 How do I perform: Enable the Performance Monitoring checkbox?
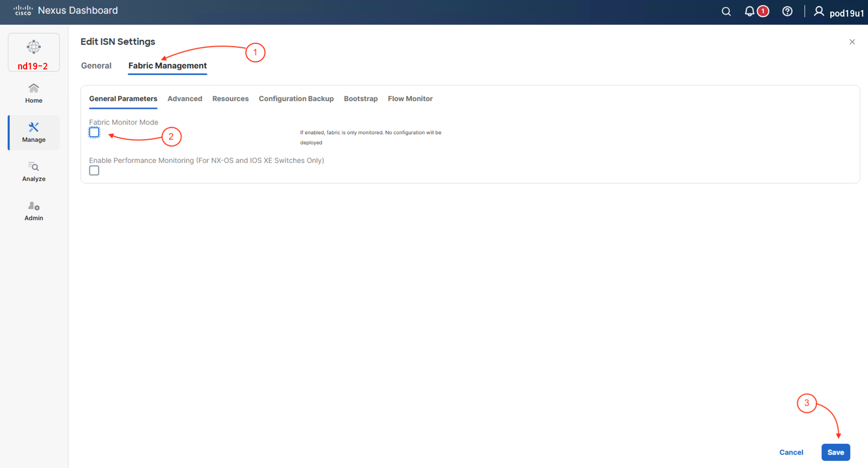pos(94,171)
